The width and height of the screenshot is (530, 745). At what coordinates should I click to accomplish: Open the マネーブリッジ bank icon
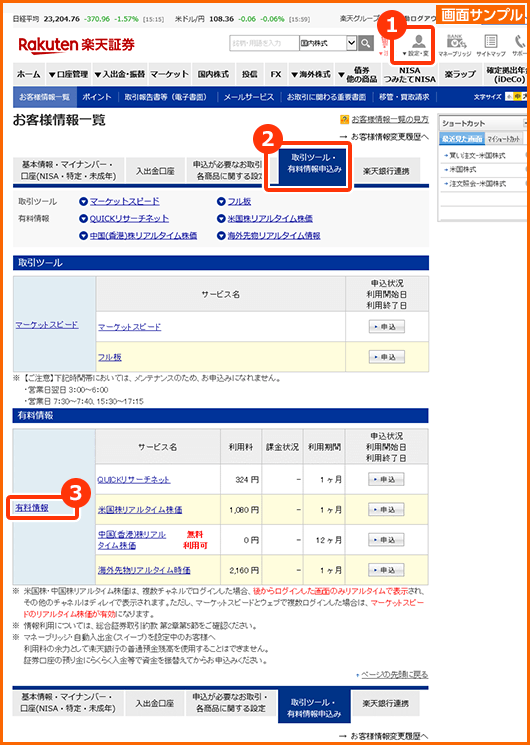tap(454, 45)
